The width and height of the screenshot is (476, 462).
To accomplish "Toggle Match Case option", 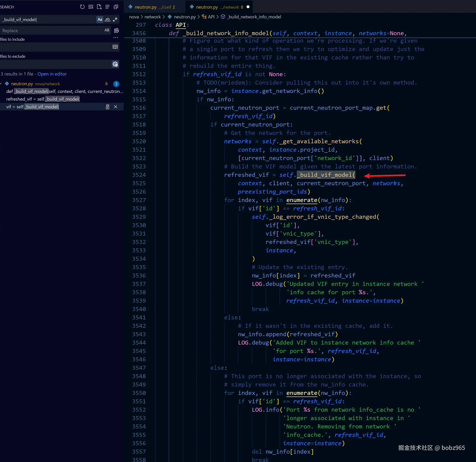I will (100, 19).
